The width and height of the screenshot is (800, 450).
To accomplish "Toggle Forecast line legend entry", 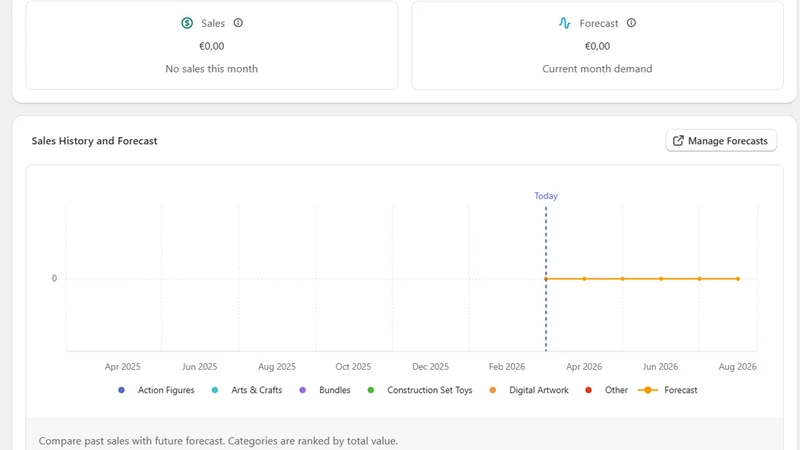I will click(x=668, y=390).
